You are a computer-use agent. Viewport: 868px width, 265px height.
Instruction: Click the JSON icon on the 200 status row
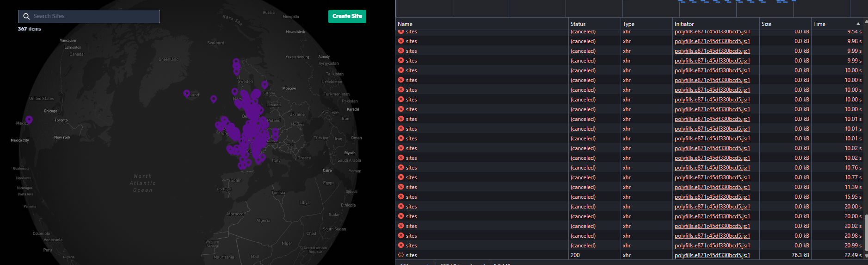401,255
